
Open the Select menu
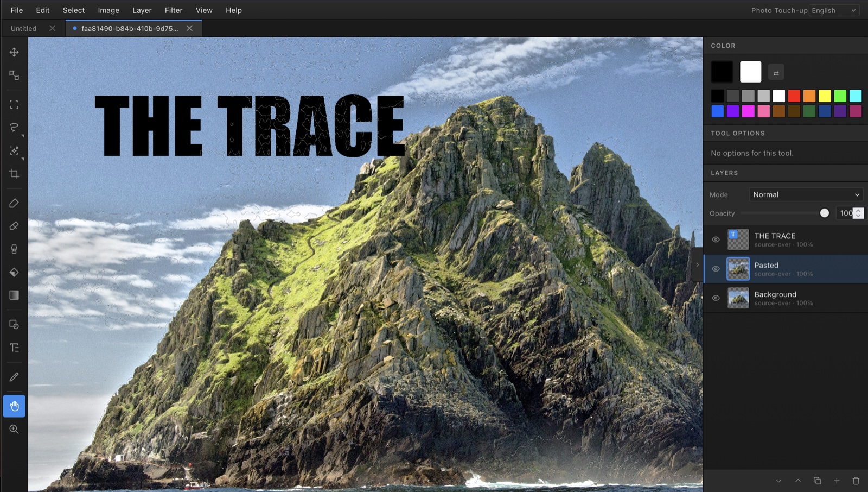tap(74, 10)
